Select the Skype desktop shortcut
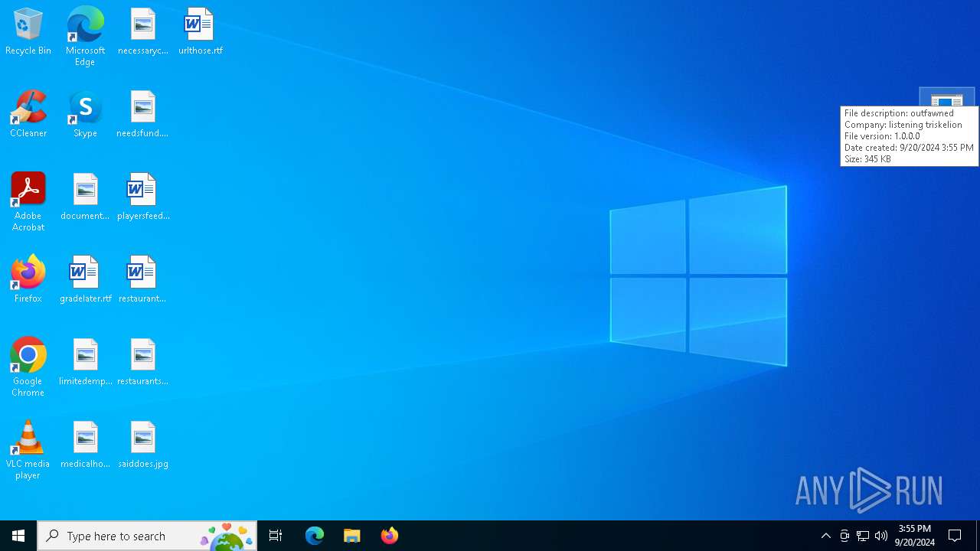This screenshot has width=980, height=551. [x=85, y=115]
